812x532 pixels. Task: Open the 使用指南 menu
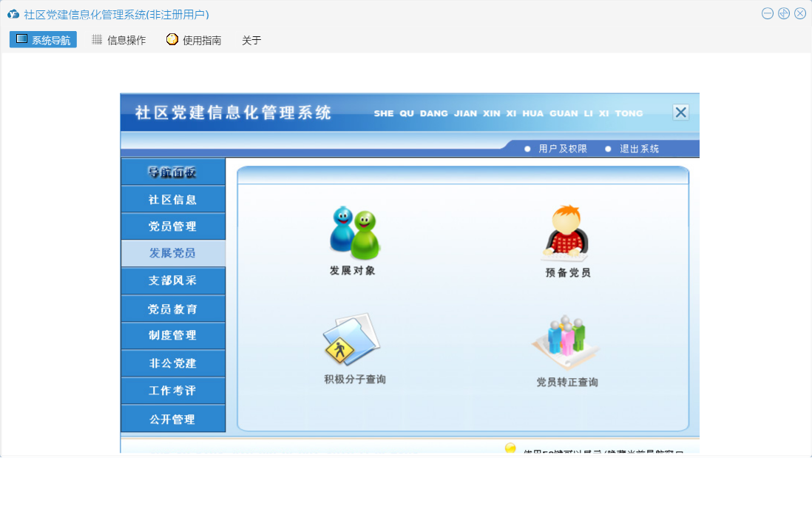click(194, 40)
